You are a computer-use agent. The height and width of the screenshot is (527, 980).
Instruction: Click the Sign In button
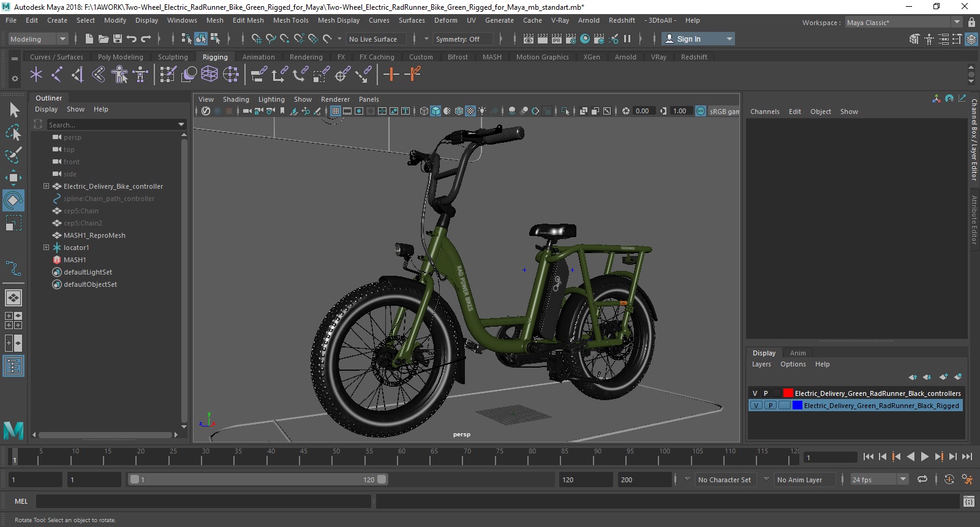[698, 39]
